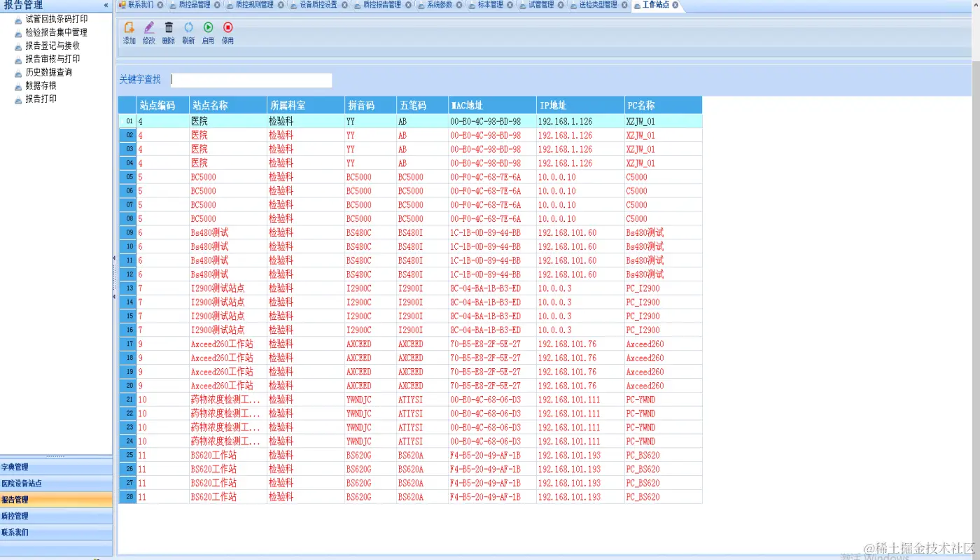The height and width of the screenshot is (560, 980).
Task: Sort by the IP地址 column header
Action: pyautogui.click(x=580, y=105)
